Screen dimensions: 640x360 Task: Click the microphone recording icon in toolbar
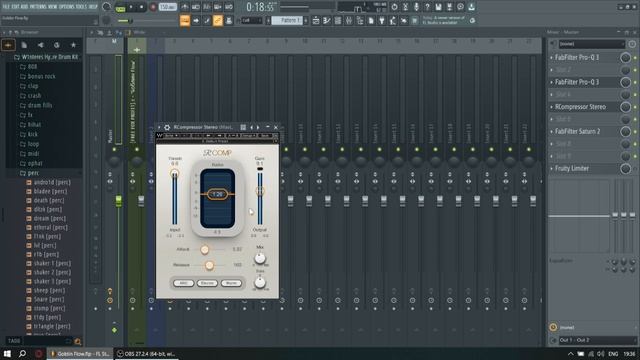[x=416, y=7]
